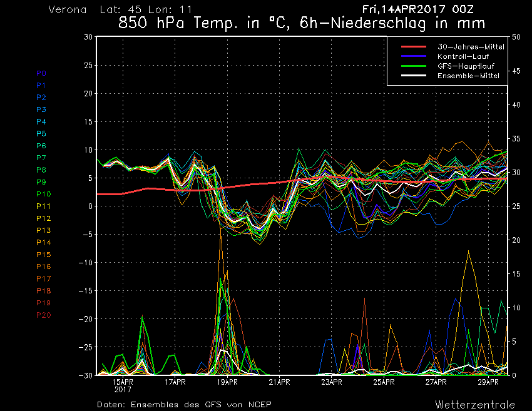Click the 45 precipitation axis value
Image resolution: width=532 pixels, height=411 pixels.
point(516,71)
